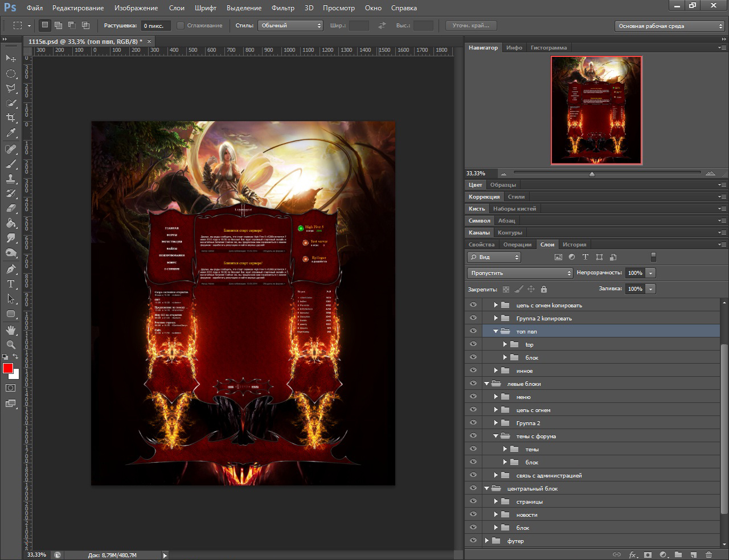Hide the 'центральный блок' group
729x560 pixels.
pos(473,488)
